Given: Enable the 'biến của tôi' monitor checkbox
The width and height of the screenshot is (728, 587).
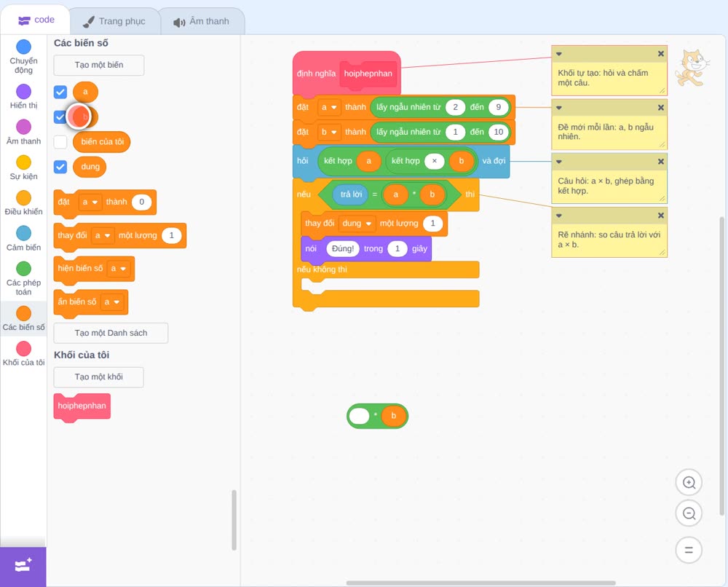Looking at the screenshot, I should [x=60, y=141].
